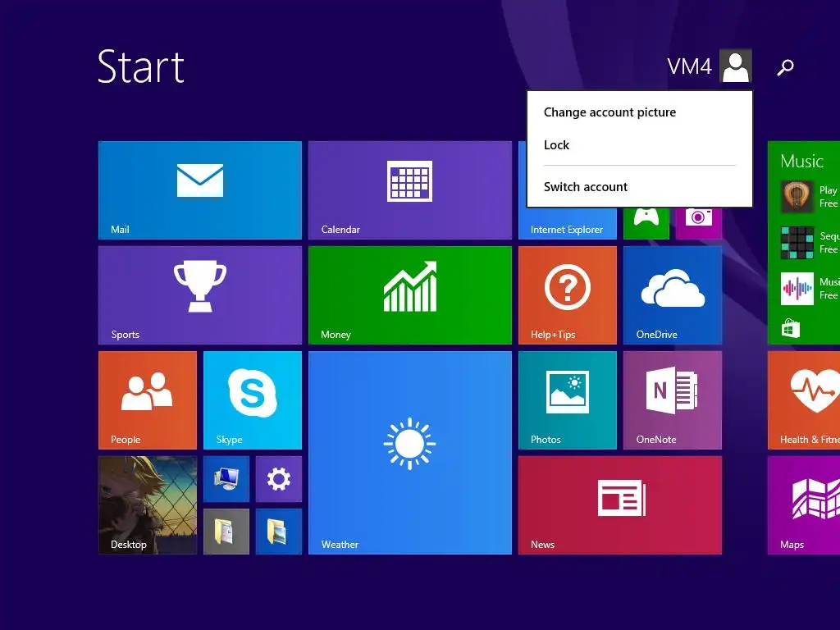Open the sequencer grid app in Music tile
Screen dimensions: 840x630
click(x=797, y=243)
